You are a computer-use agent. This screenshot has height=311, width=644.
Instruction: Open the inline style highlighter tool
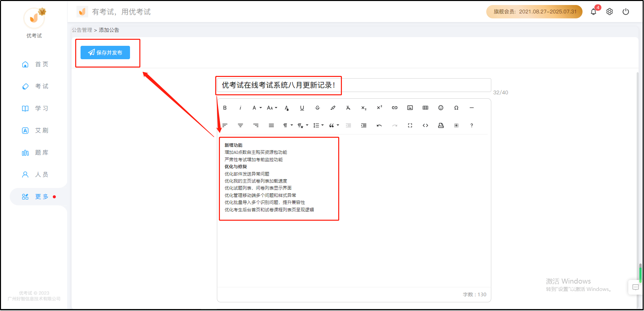(x=333, y=108)
